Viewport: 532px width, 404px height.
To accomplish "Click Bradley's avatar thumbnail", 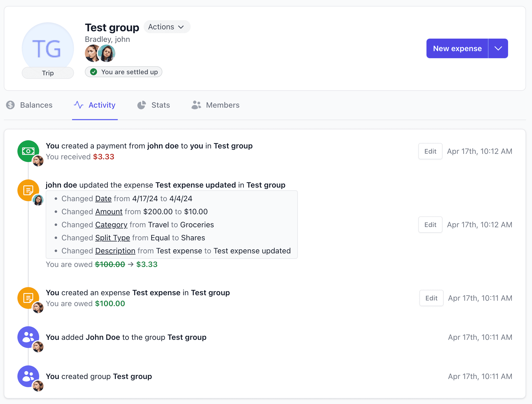I will [x=92, y=53].
